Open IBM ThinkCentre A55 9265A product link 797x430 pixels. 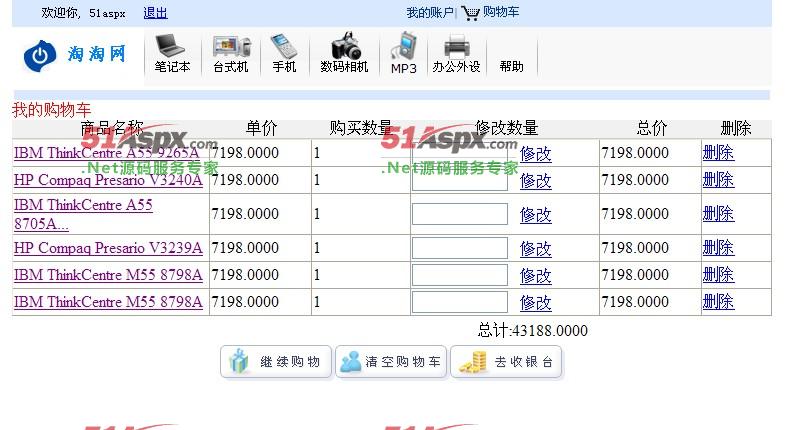[107, 152]
